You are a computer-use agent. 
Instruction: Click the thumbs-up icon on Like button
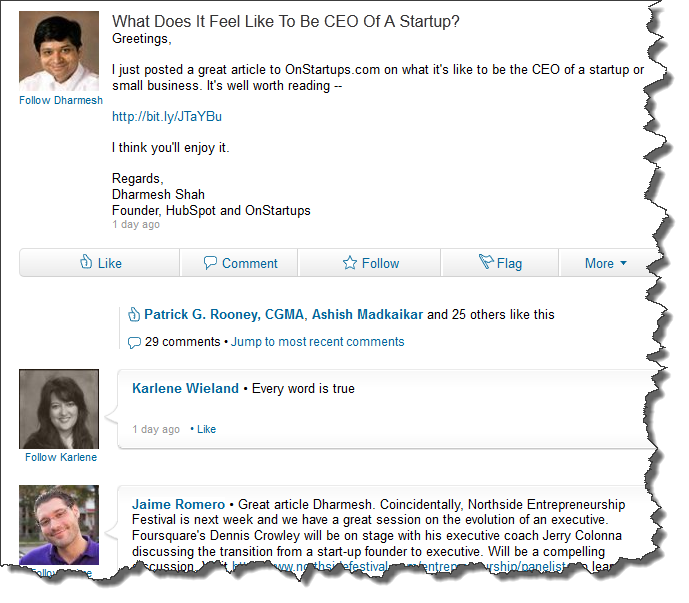[x=86, y=261]
